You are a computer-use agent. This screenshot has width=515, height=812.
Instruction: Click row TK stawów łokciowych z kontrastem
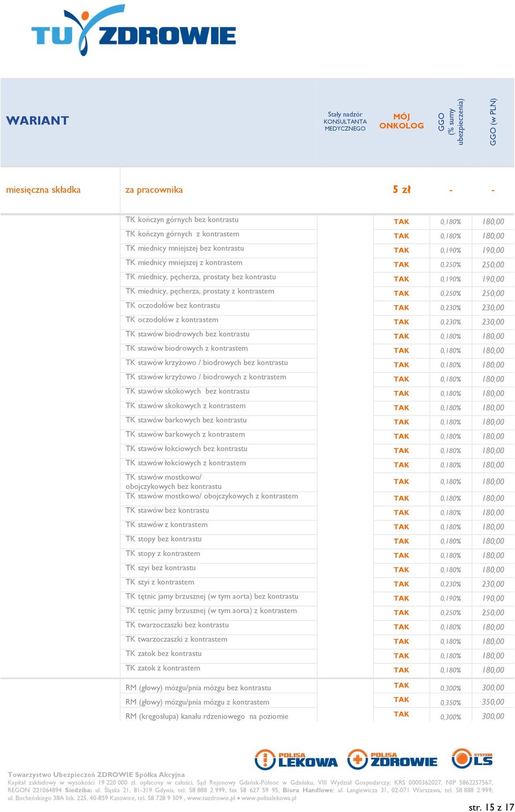(x=186, y=463)
